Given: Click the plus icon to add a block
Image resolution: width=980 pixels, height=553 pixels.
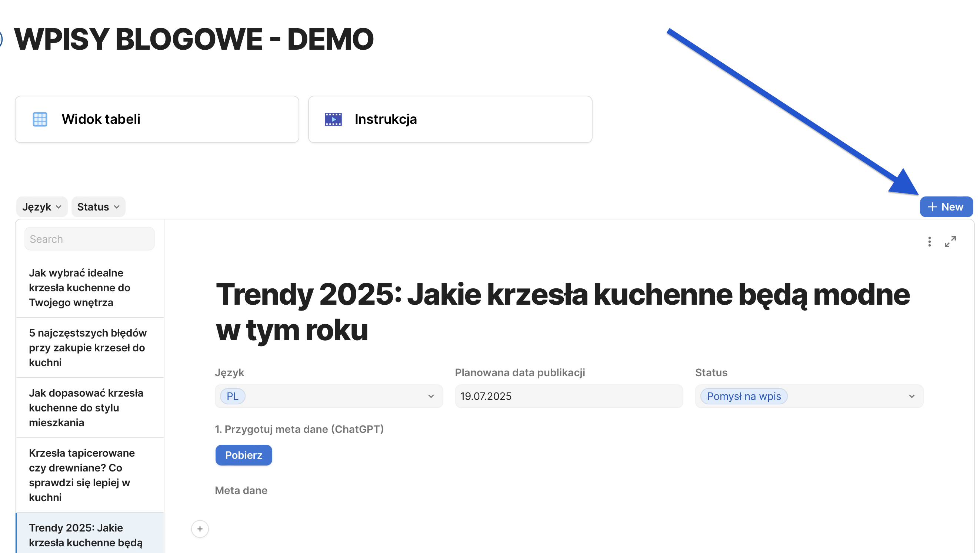Looking at the screenshot, I should [200, 529].
